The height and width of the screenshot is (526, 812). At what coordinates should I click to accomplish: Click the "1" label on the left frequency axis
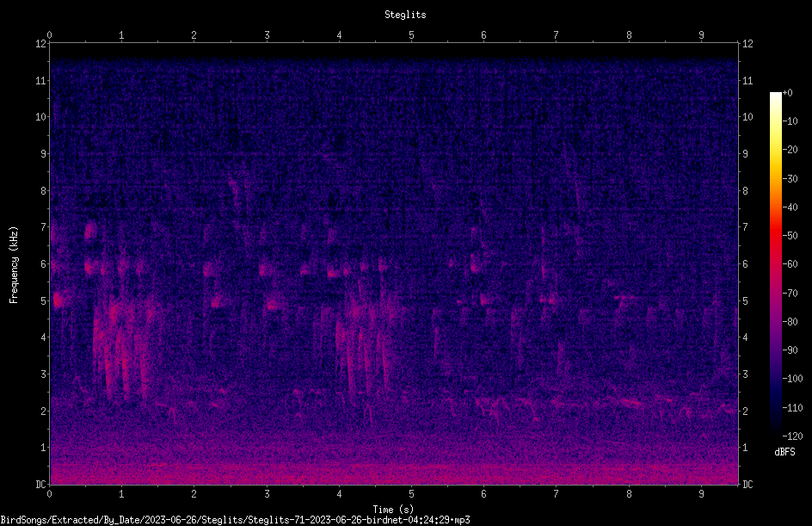click(x=43, y=448)
